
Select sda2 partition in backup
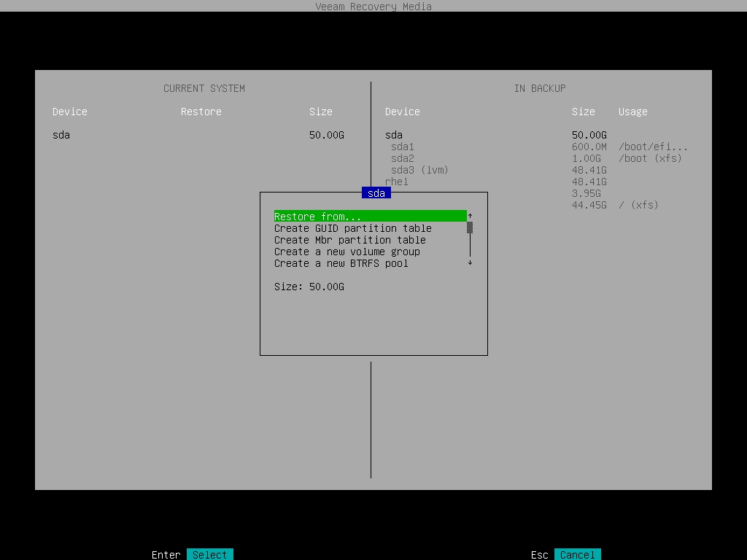click(402, 158)
